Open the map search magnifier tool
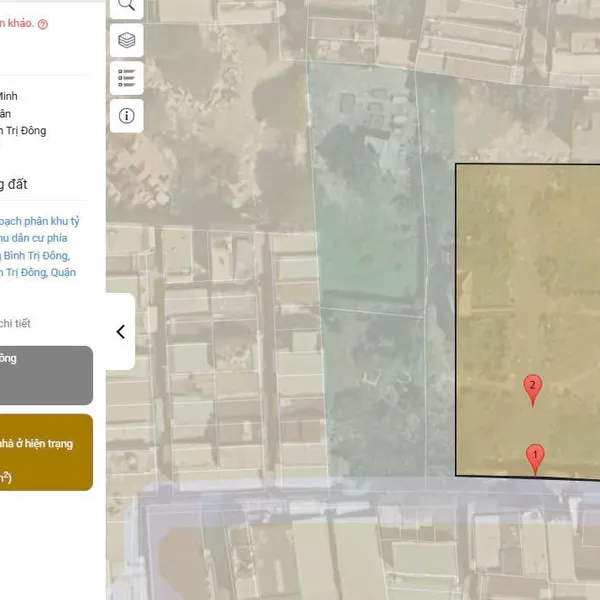600x600 pixels. (x=126, y=5)
